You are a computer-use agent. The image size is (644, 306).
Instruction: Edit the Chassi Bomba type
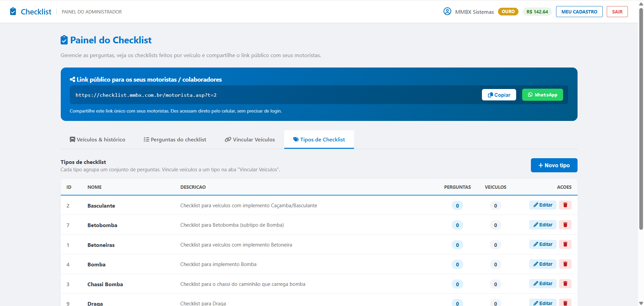pyautogui.click(x=543, y=283)
